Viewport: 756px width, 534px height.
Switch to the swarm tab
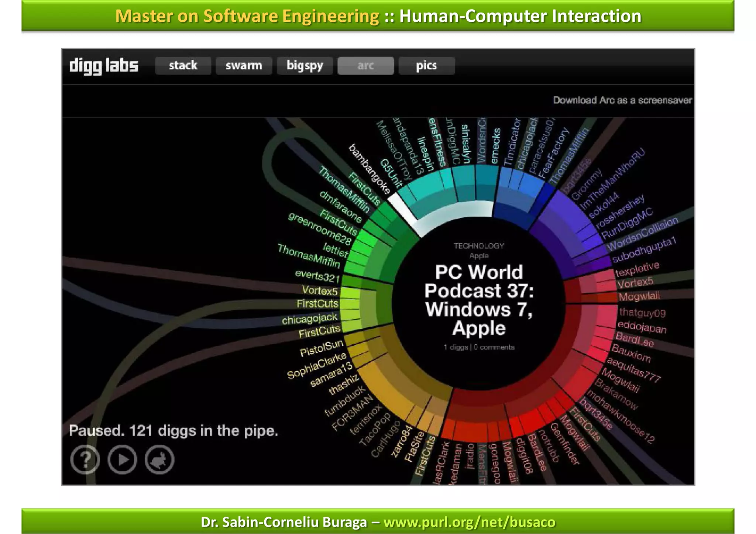244,66
